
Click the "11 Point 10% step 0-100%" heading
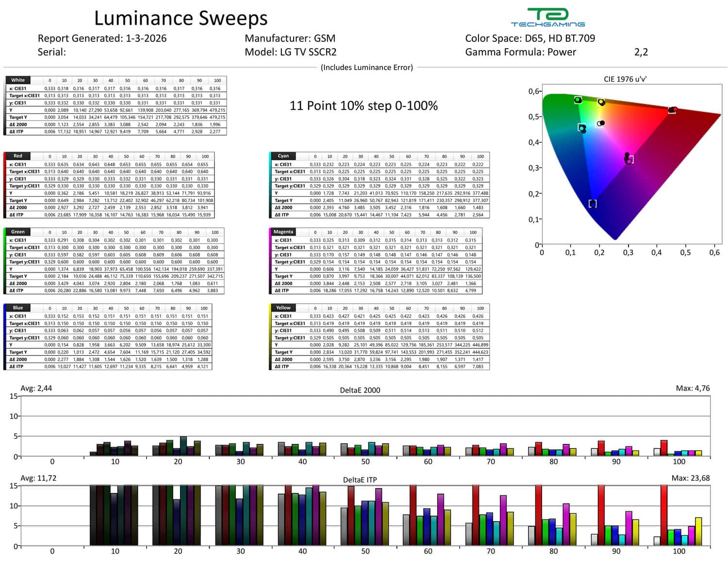[364, 106]
